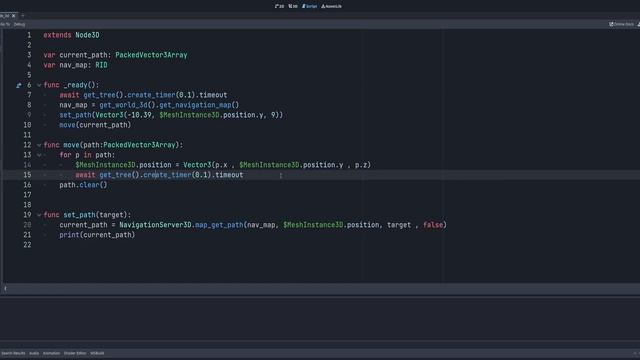Open the AssetLib workspace
Image resolution: width=640 pixels, height=360 pixels.
pos(331,6)
